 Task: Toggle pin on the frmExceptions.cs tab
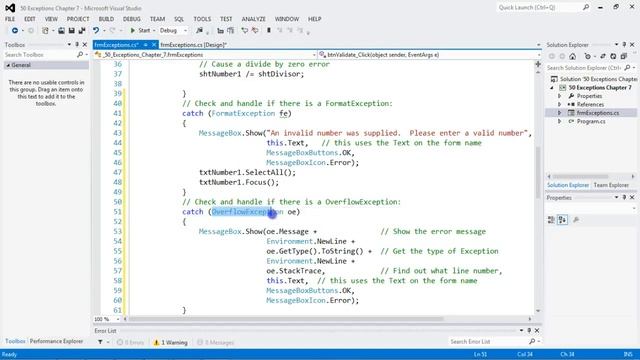[x=145, y=45]
